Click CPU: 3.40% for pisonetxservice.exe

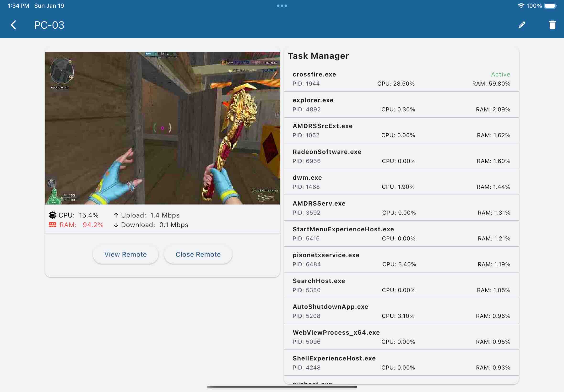[399, 264]
